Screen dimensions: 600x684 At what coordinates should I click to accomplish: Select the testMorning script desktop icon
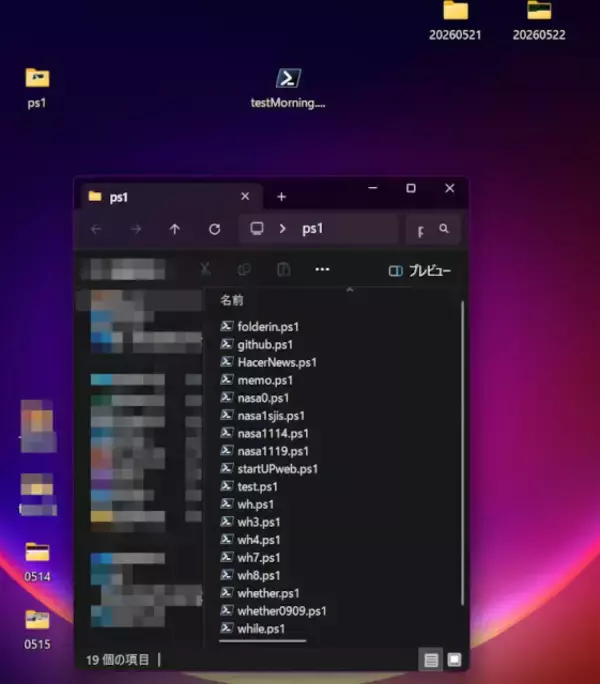click(x=288, y=88)
